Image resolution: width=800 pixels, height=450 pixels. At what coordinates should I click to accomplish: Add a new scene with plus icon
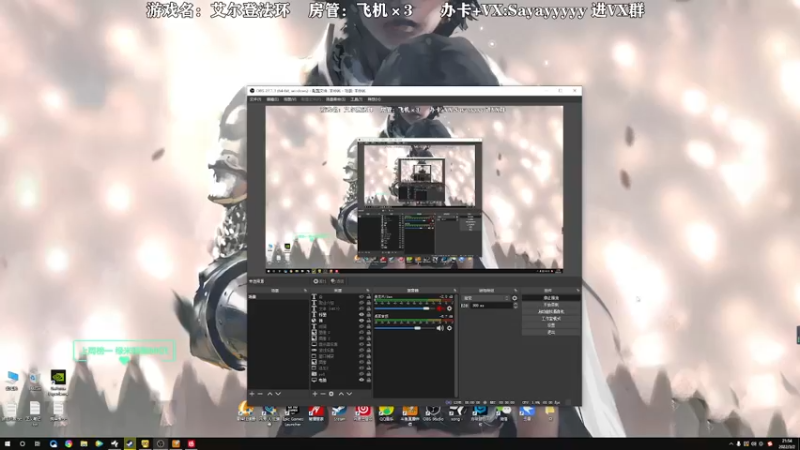tap(252, 394)
